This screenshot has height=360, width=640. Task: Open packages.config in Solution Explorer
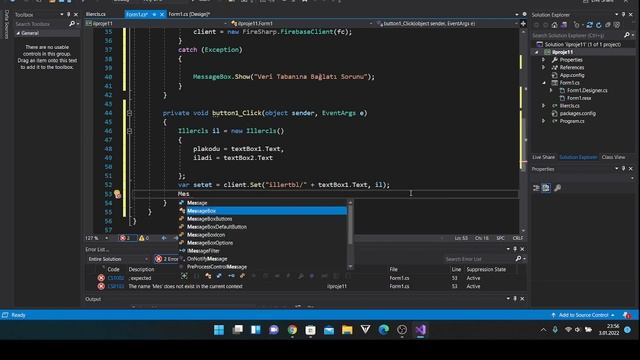(x=578, y=113)
